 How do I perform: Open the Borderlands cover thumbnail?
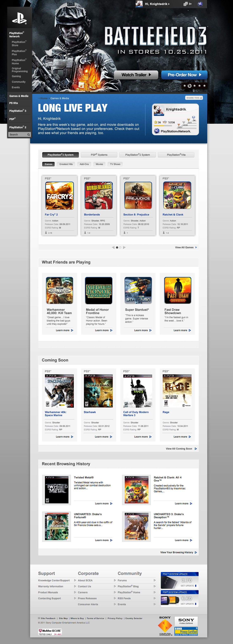[x=99, y=195]
